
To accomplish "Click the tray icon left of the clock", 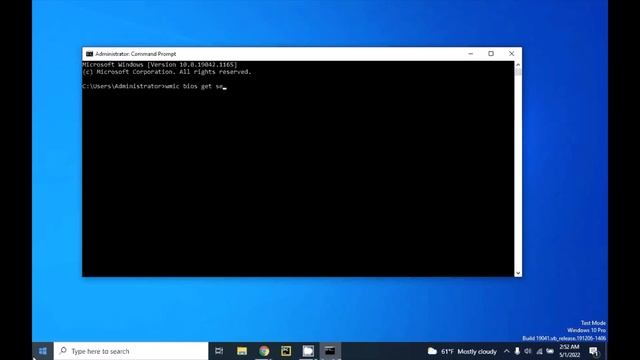I will coord(550,351).
